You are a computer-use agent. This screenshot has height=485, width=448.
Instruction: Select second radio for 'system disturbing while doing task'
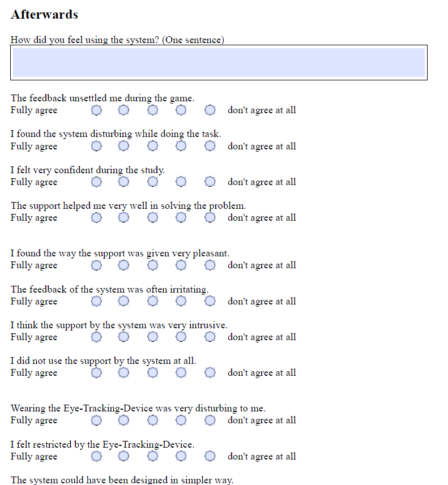pyautogui.click(x=123, y=146)
